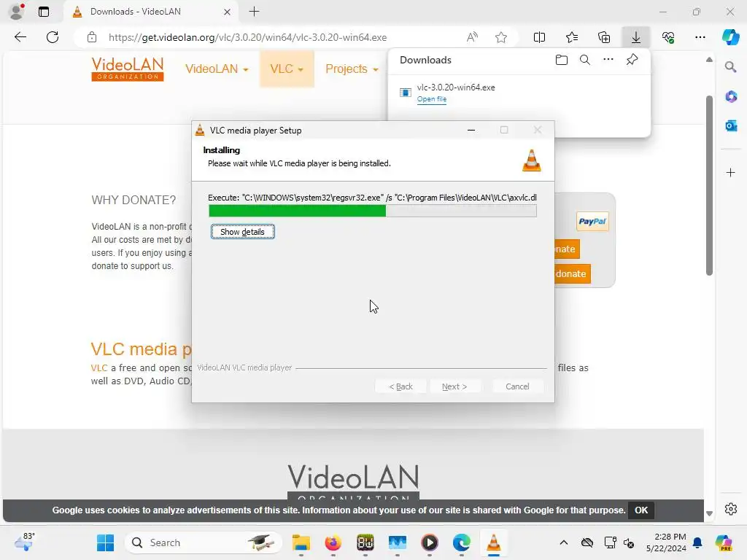The width and height of the screenshot is (747, 560).
Task: Pin the Downloads panel
Action: pos(632,60)
